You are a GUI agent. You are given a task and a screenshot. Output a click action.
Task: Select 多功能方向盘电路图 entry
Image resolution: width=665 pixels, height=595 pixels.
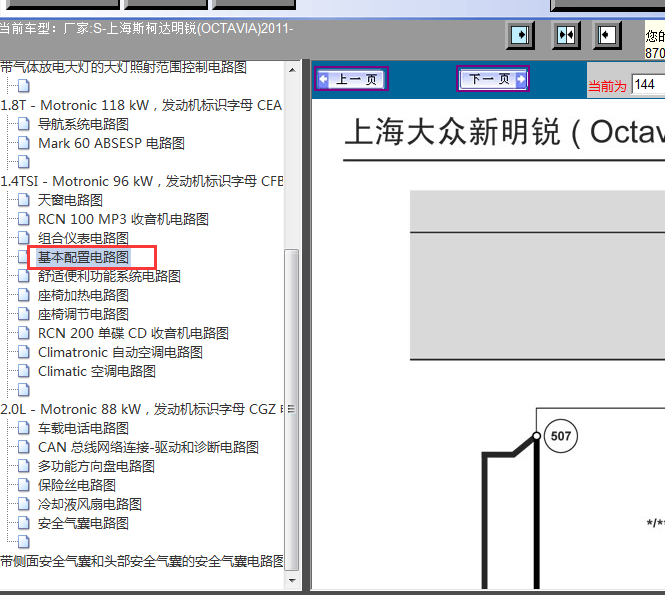pyautogui.click(x=96, y=467)
